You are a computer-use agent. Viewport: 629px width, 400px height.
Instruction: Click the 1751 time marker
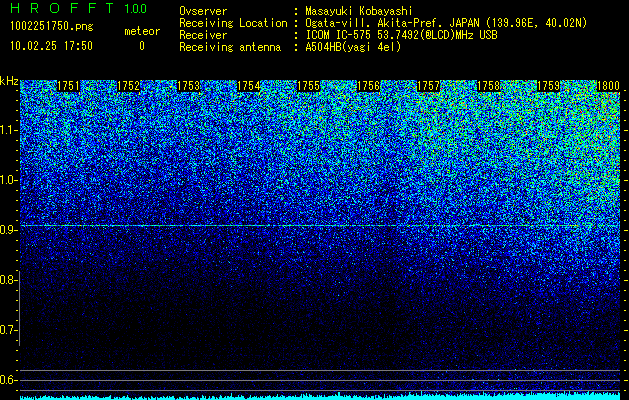(x=69, y=86)
